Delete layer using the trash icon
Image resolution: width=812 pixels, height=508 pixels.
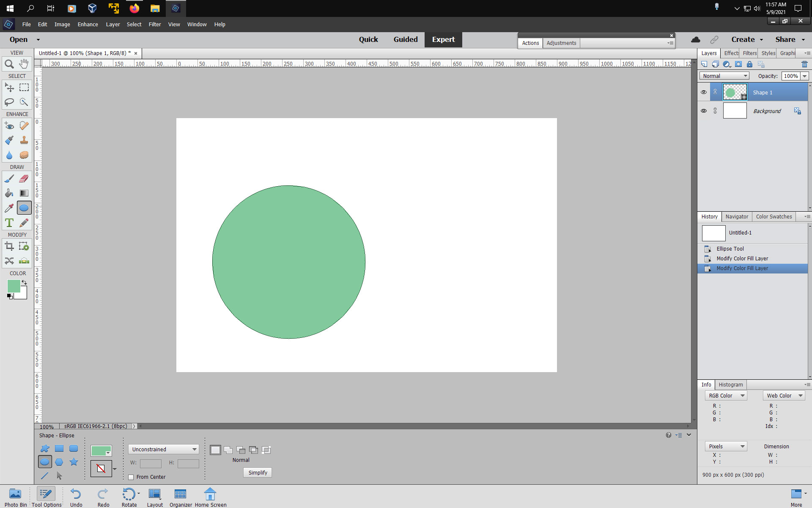tap(804, 64)
